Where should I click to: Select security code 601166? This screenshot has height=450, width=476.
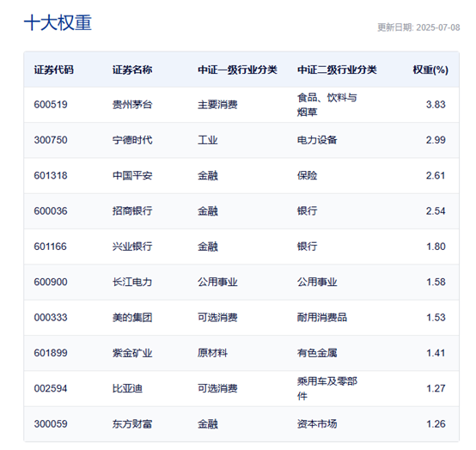[x=51, y=246]
